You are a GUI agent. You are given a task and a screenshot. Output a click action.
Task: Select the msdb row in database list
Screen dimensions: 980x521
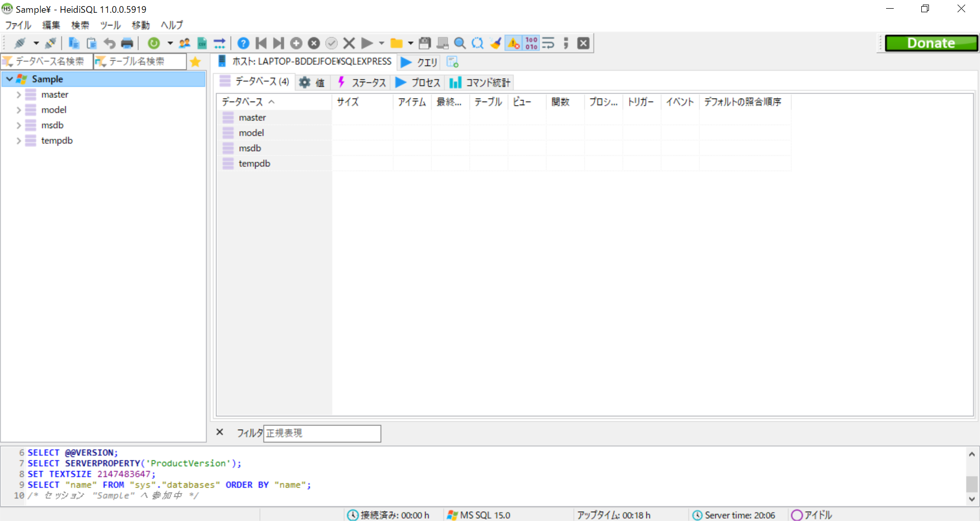coord(504,148)
